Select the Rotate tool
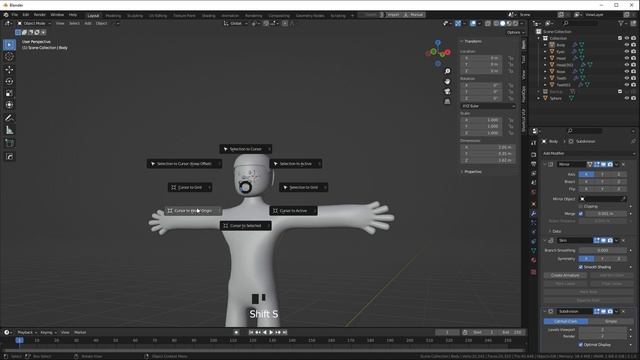The height and width of the screenshot is (360, 640). 9,81
